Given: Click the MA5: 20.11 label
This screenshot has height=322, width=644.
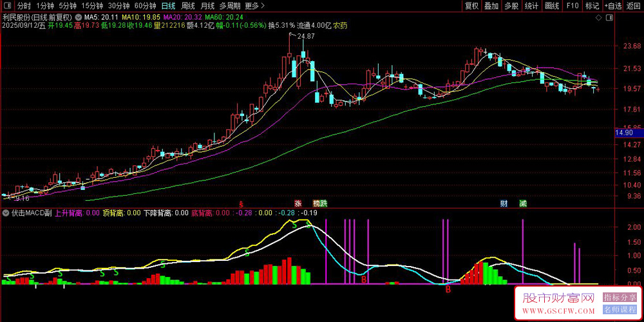Looking at the screenshot, I should (x=102, y=17).
